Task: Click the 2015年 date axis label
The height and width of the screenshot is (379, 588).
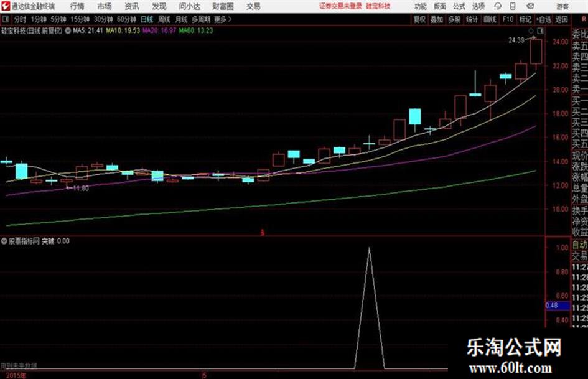Action: [x=16, y=375]
